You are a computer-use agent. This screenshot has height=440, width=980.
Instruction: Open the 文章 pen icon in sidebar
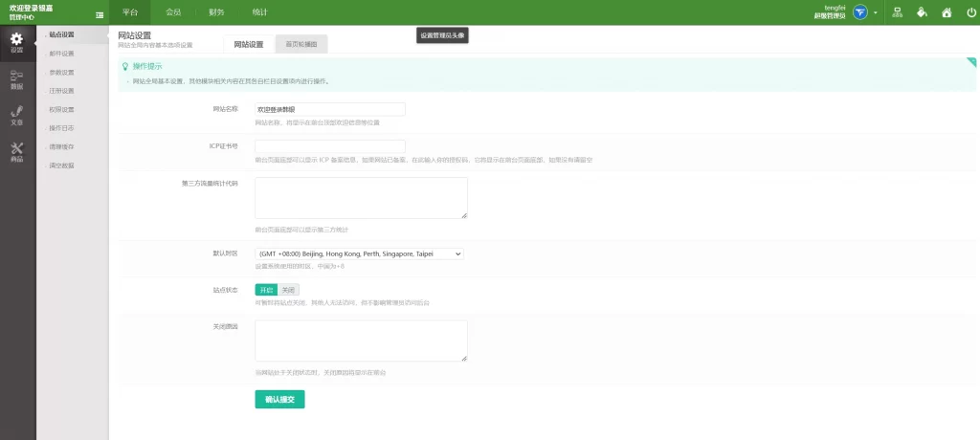[x=16, y=115]
